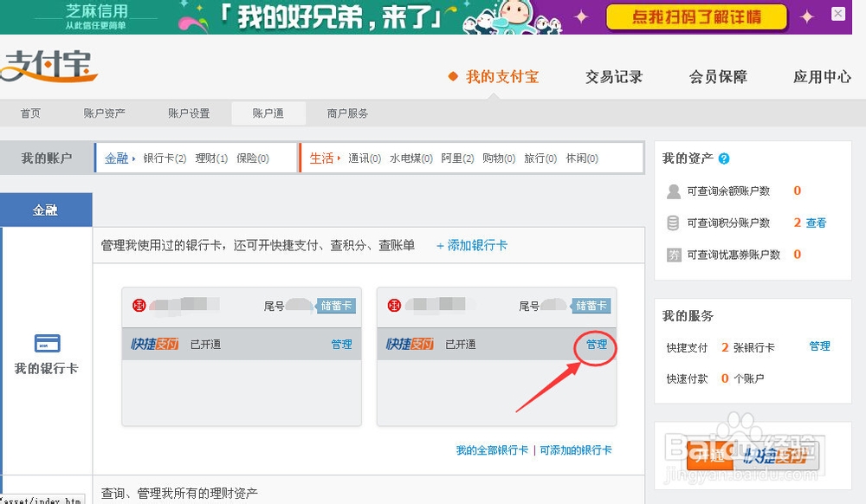Click 查看 next to points accounts
Image resolution: width=866 pixels, height=504 pixels.
[x=816, y=223]
